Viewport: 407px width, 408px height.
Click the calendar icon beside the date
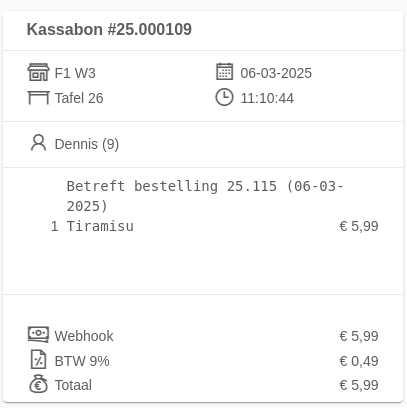click(x=225, y=72)
